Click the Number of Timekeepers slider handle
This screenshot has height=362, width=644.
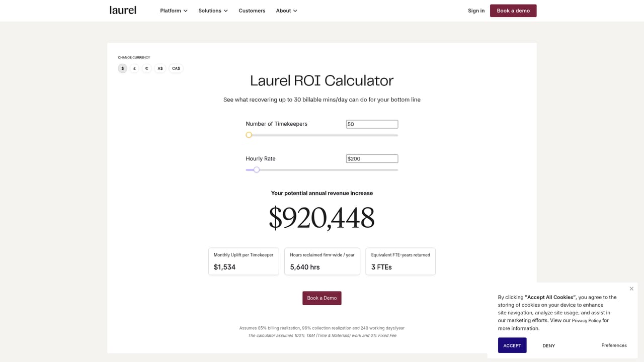tap(249, 135)
